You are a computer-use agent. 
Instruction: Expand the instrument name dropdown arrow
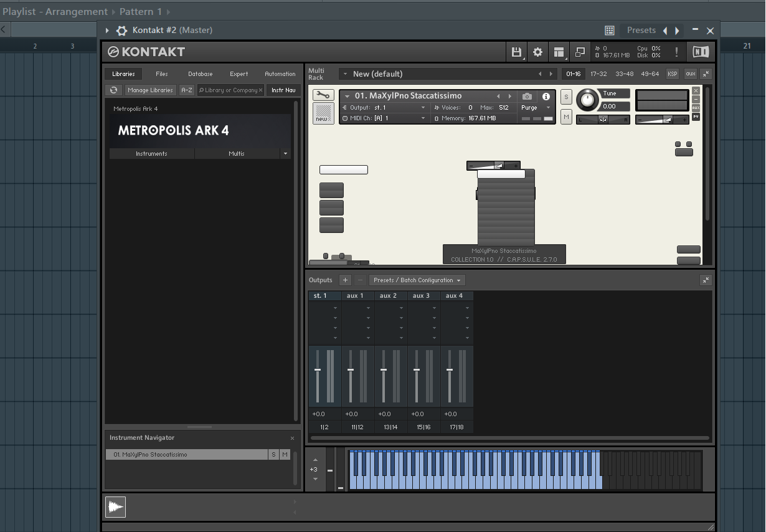point(348,97)
